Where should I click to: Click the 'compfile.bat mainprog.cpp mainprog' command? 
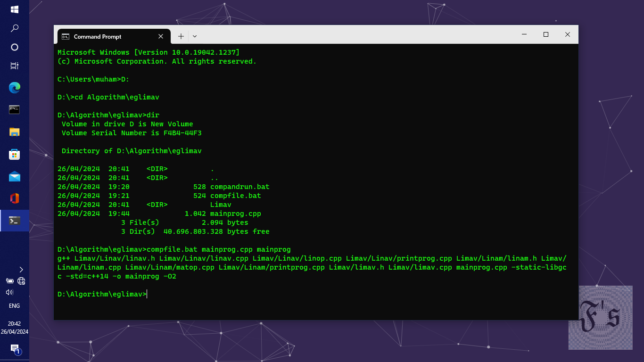tap(219, 249)
